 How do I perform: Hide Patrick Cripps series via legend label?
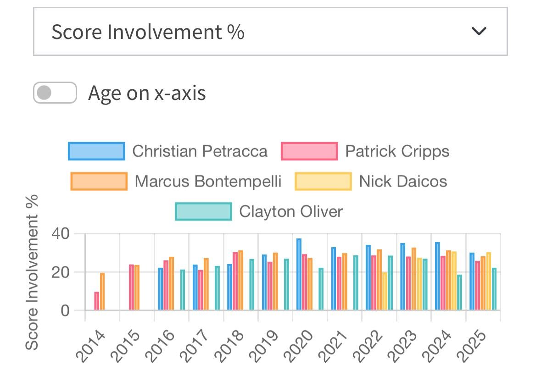click(x=397, y=151)
